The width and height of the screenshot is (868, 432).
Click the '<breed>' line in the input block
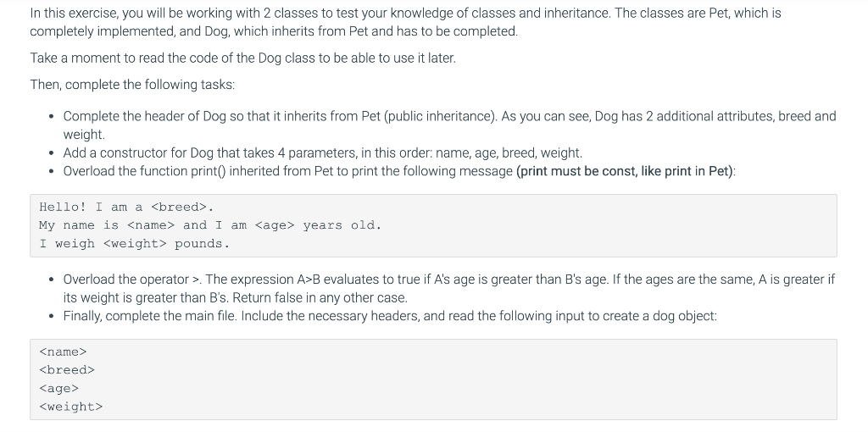(x=67, y=370)
